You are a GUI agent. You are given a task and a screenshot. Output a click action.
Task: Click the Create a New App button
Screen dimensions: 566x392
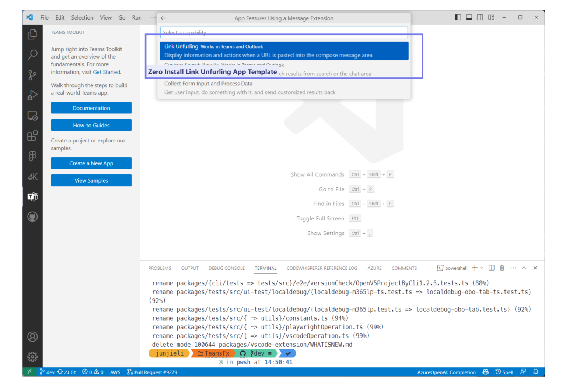tap(91, 163)
